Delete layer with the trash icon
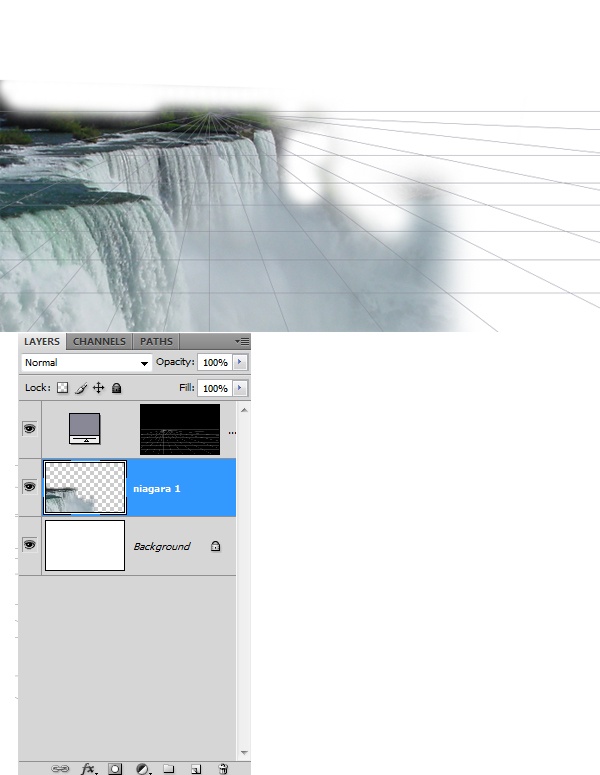The height and width of the screenshot is (775, 600). [223, 768]
